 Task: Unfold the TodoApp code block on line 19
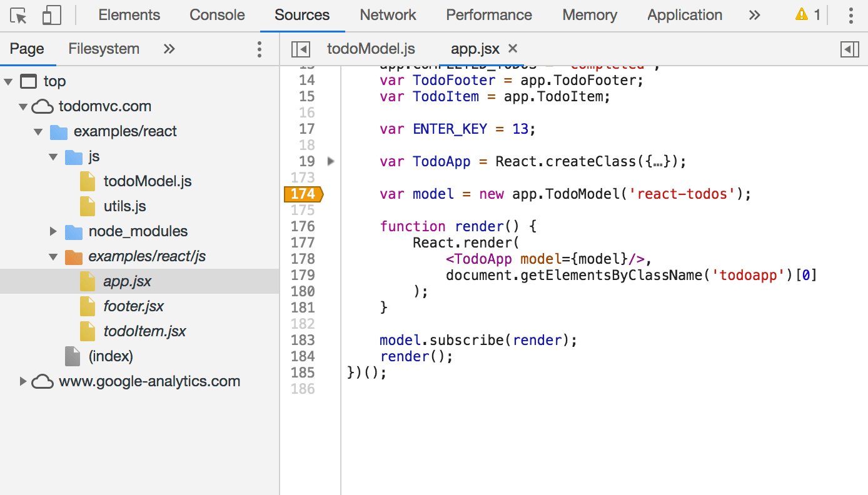[x=331, y=162]
